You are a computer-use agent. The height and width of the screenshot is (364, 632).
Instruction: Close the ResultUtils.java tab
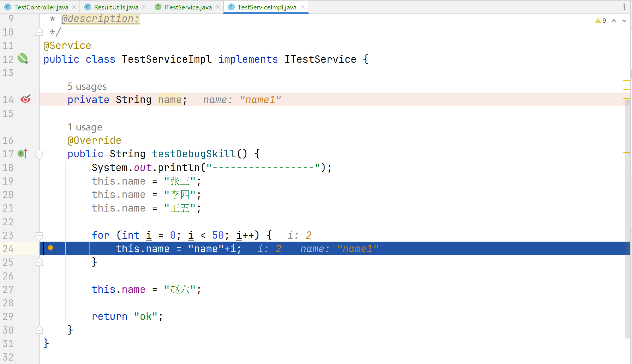pos(144,7)
